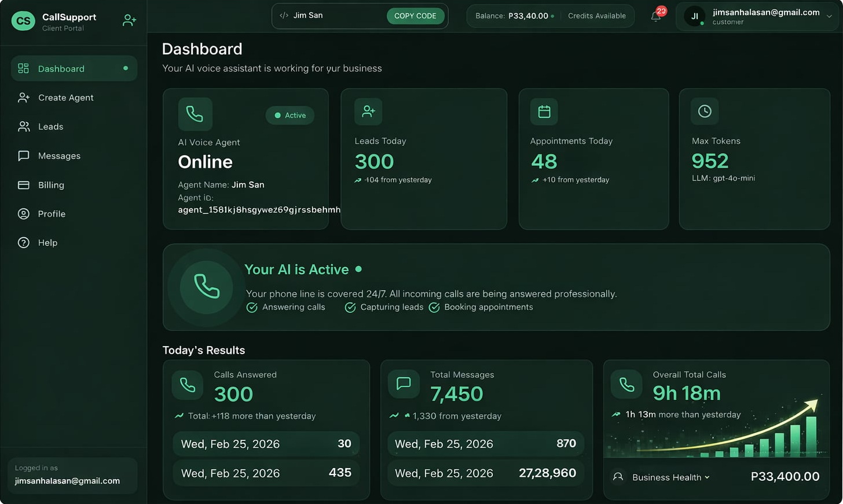Open the Business Health dropdown
This screenshot has width=843, height=504.
(x=670, y=477)
